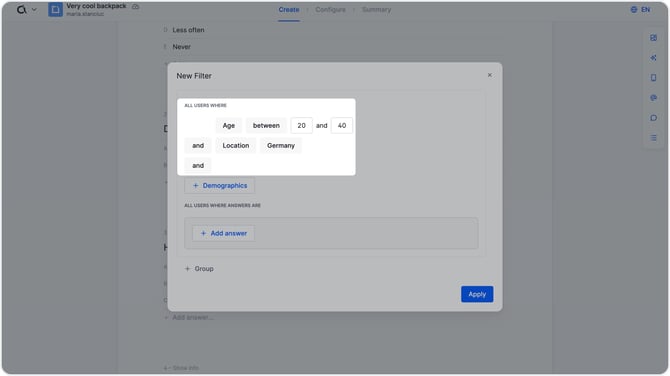This screenshot has width=670, height=376.
Task: Click the list sidebar icon
Action: [x=653, y=138]
